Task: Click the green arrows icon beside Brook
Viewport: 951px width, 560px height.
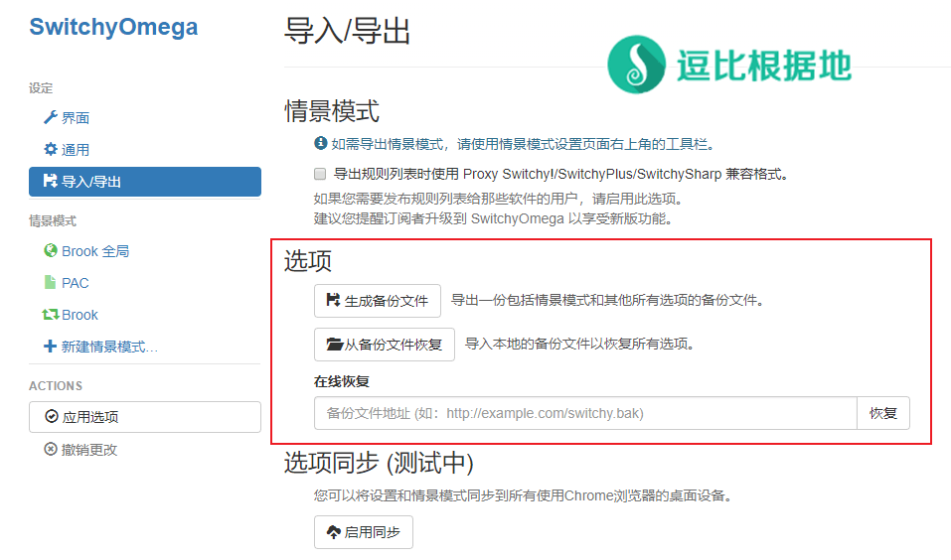Action: pyautogui.click(x=51, y=315)
